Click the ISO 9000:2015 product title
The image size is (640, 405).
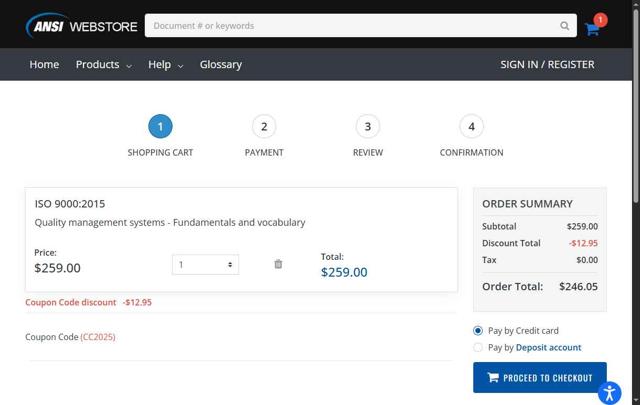point(70,204)
